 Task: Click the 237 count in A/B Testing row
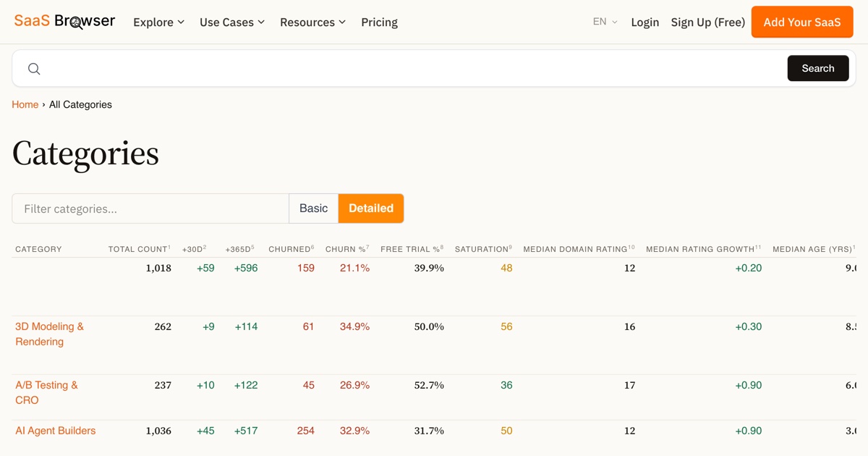163,385
